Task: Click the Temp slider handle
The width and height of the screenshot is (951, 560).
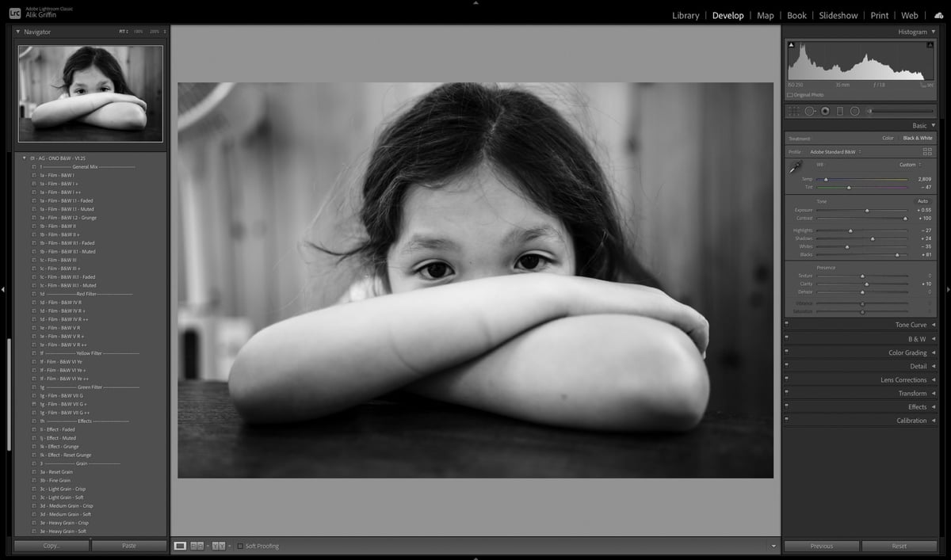Action: pyautogui.click(x=826, y=180)
